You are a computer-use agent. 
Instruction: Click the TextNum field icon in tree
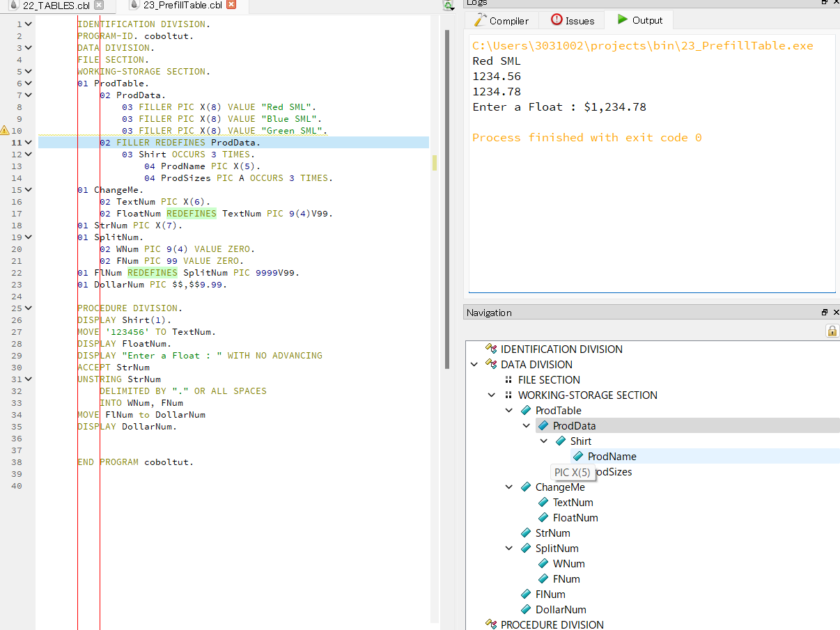[543, 502]
